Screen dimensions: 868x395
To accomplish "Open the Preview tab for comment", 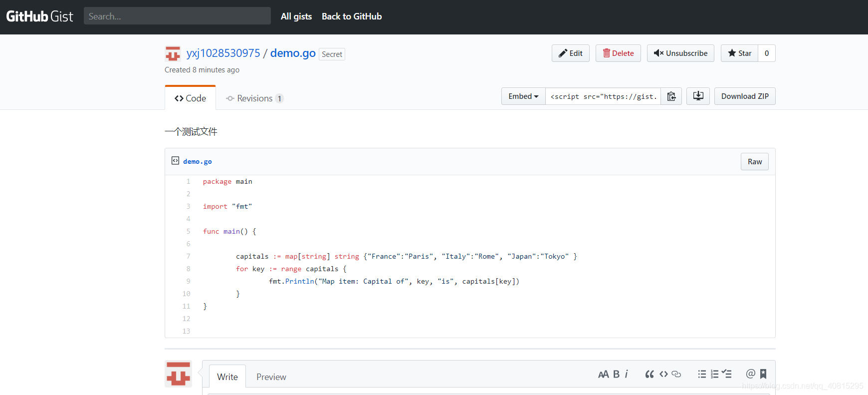I will (x=271, y=377).
